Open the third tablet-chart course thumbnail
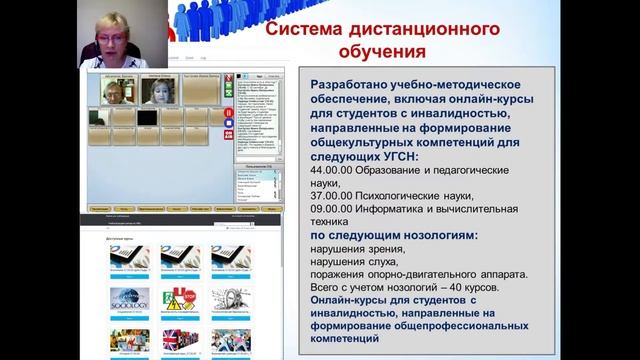Viewport: 640px width, 360px height. 231,256
